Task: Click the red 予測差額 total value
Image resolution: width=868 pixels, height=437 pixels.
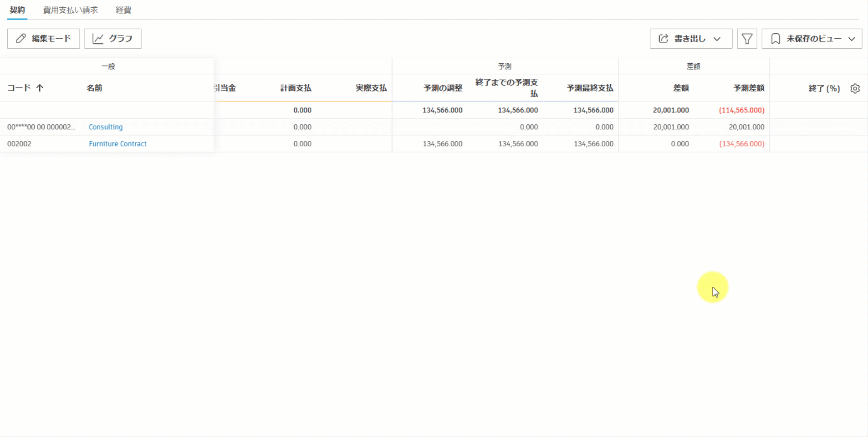Action: (742, 110)
